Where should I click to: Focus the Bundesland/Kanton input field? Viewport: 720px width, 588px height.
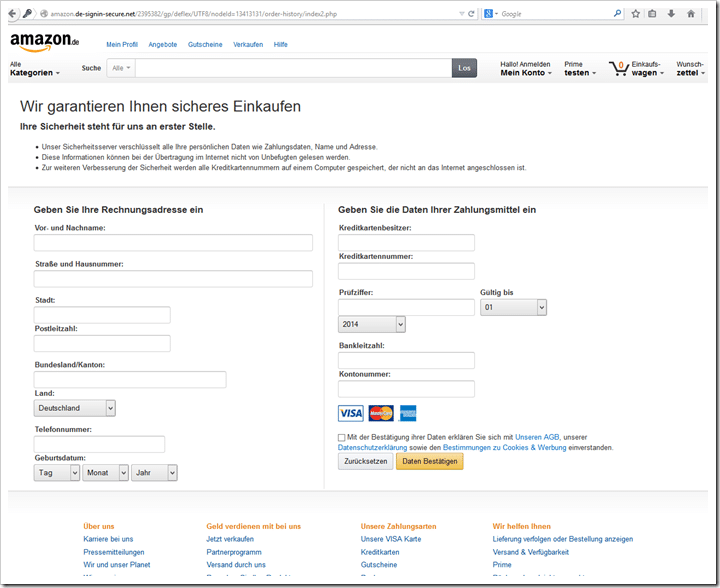(x=130, y=379)
